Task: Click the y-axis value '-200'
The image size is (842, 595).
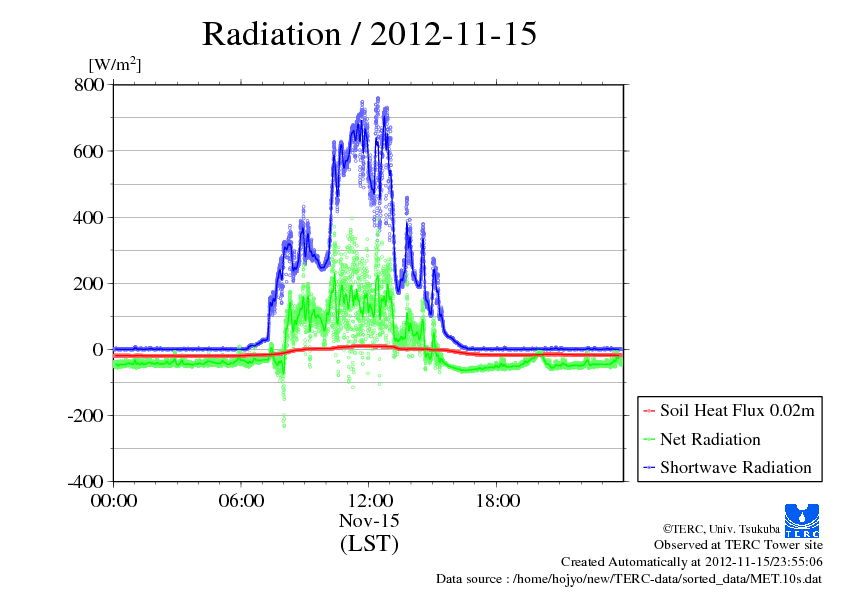Action: tap(85, 416)
